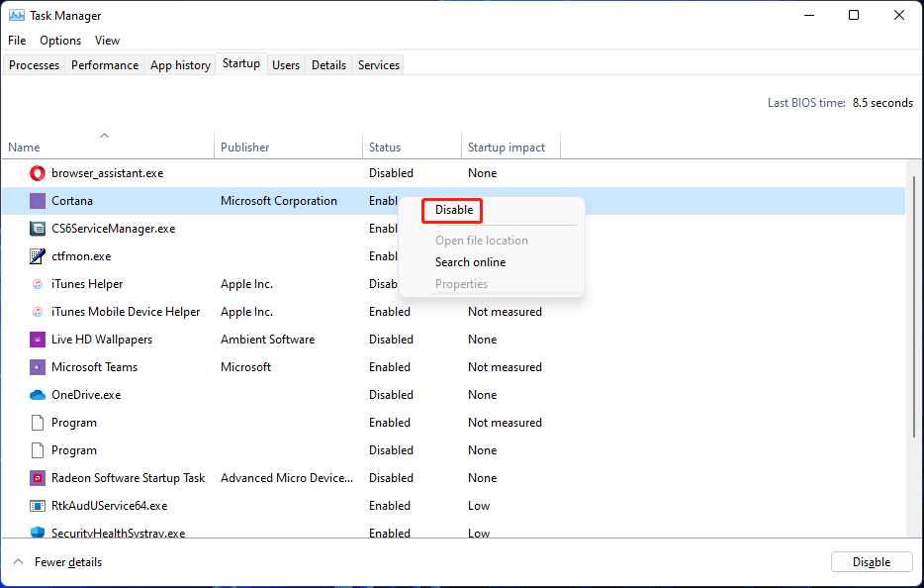Screen dimensions: 924x588
Task: Switch to the Performance tab
Action: (x=105, y=65)
